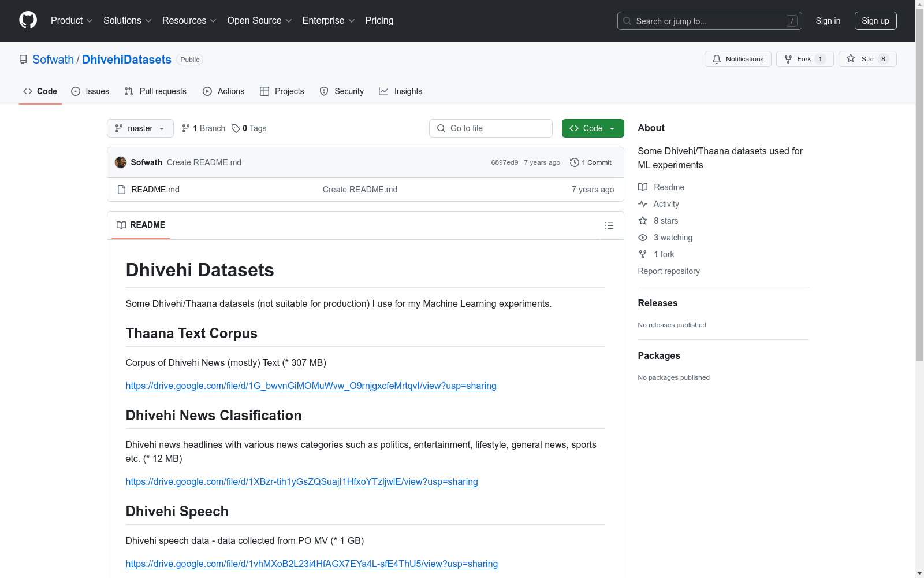Click the magnifier icon in the top search bar
Viewport: 924px width, 578px height.
627,21
